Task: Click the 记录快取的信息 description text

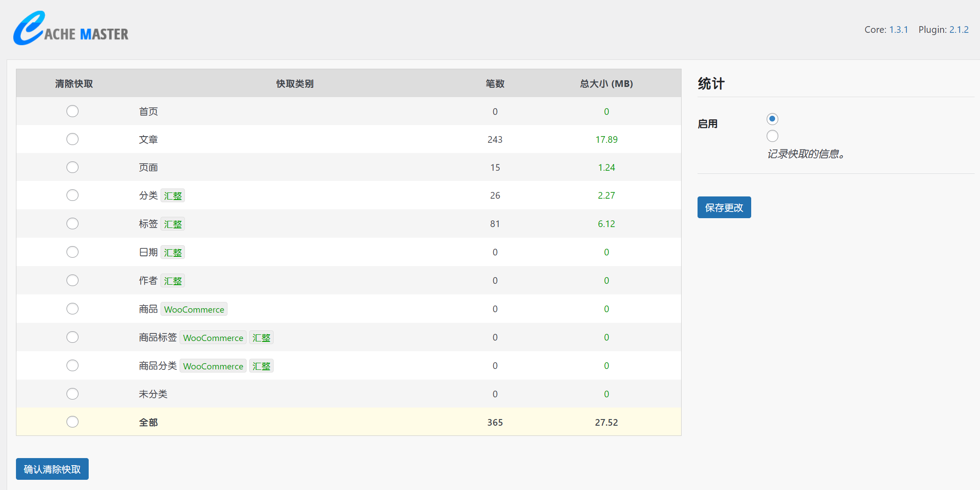Action: [806, 154]
